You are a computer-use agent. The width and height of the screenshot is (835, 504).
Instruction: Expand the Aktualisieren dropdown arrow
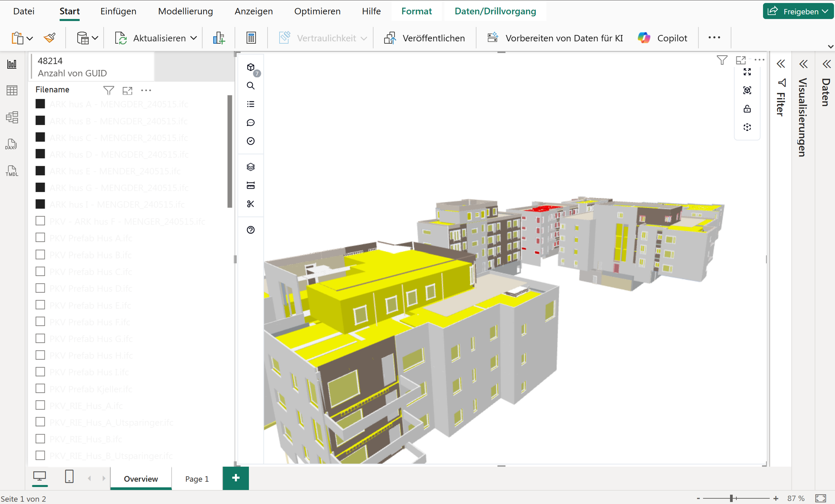pos(194,38)
